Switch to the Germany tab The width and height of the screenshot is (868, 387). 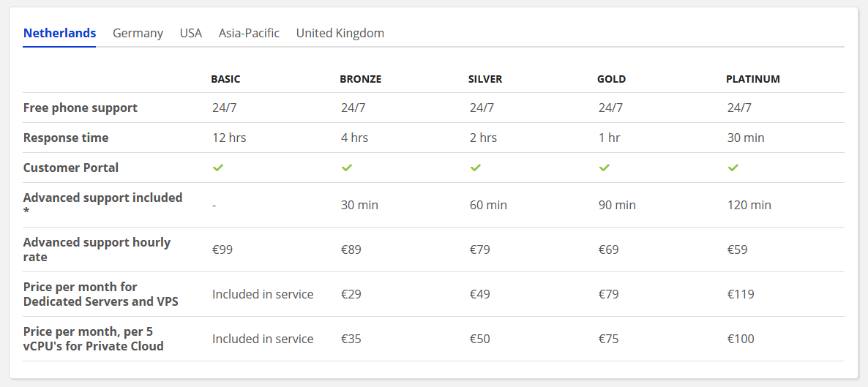pos(138,33)
